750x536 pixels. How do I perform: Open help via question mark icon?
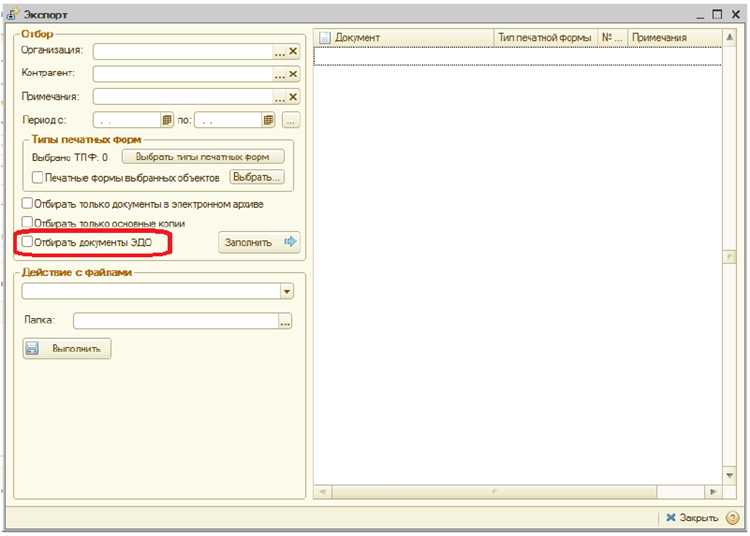732,518
